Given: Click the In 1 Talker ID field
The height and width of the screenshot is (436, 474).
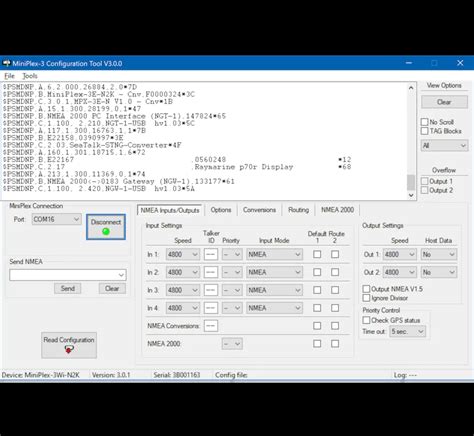Looking at the screenshot, I should coord(211,254).
